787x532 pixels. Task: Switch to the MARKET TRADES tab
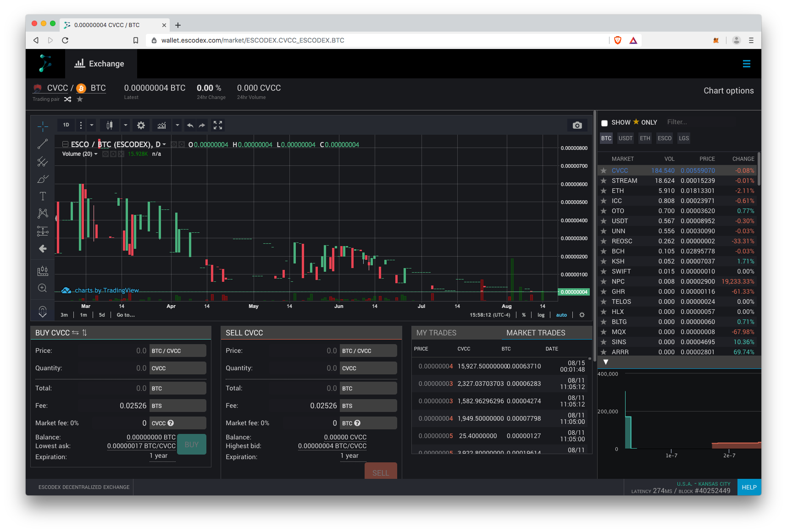536,333
